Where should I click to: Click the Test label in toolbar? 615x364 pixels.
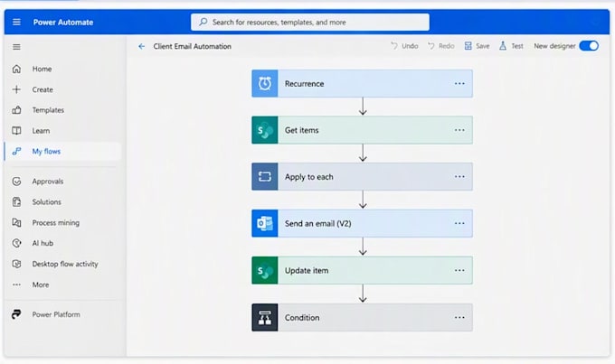pos(517,46)
